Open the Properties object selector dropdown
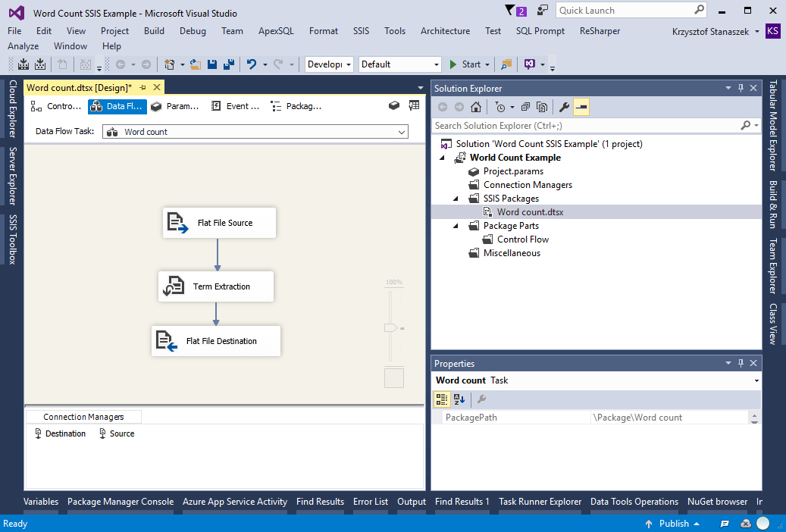 [756, 380]
